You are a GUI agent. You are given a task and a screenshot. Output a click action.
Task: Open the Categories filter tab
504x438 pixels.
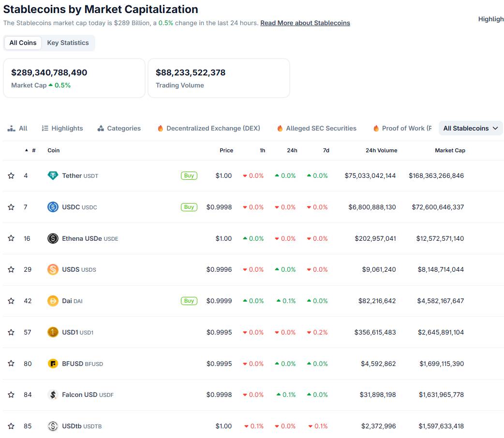(x=119, y=128)
